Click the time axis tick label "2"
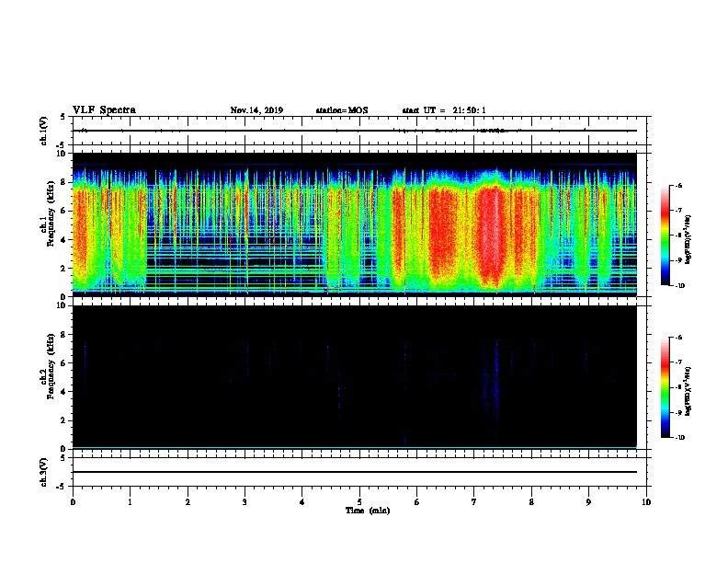Screen dimensions: 728x563 tap(188, 502)
